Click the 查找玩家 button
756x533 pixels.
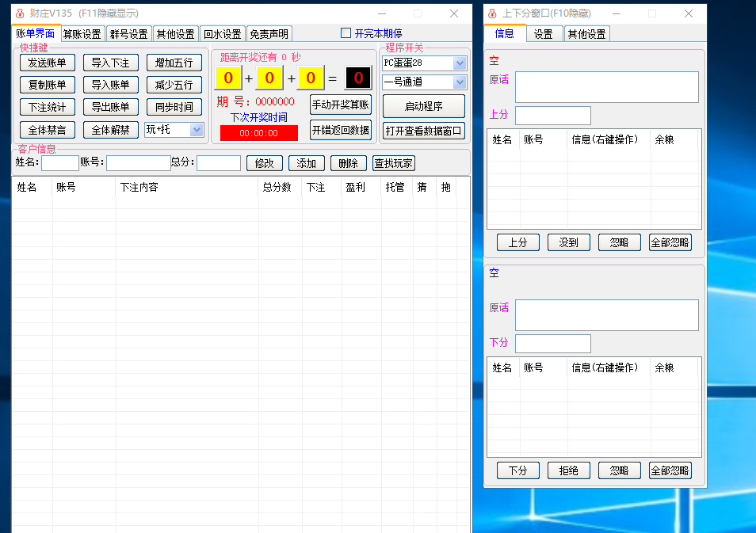pyautogui.click(x=393, y=163)
